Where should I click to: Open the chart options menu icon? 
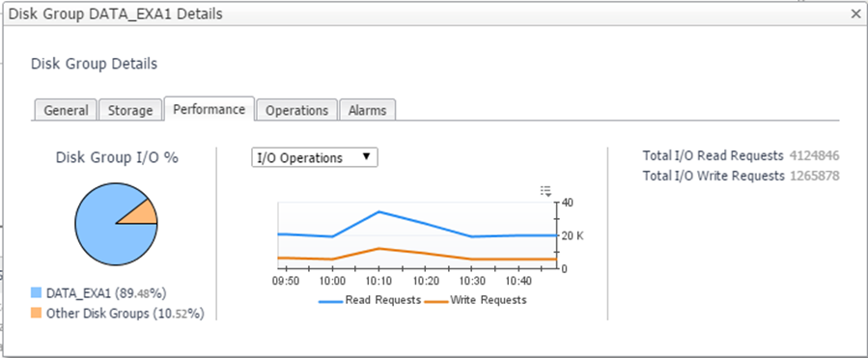click(x=546, y=191)
